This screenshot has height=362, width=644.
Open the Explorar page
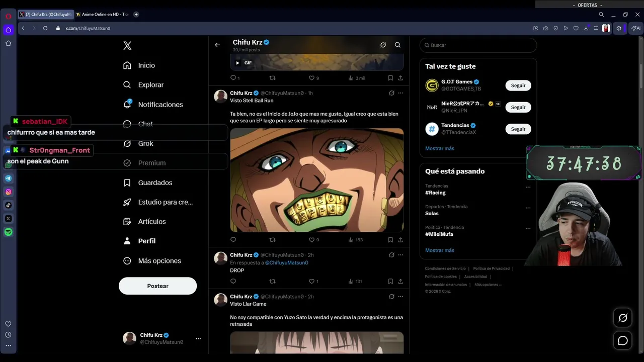pos(143,85)
